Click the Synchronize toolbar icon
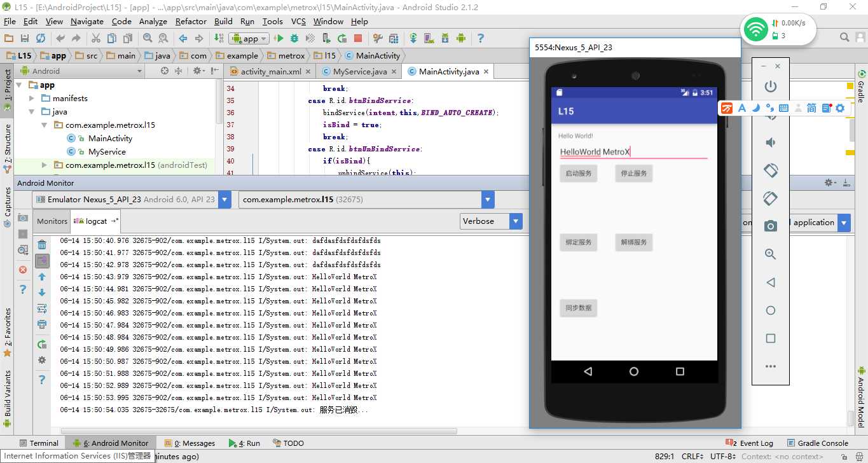 [x=41, y=38]
